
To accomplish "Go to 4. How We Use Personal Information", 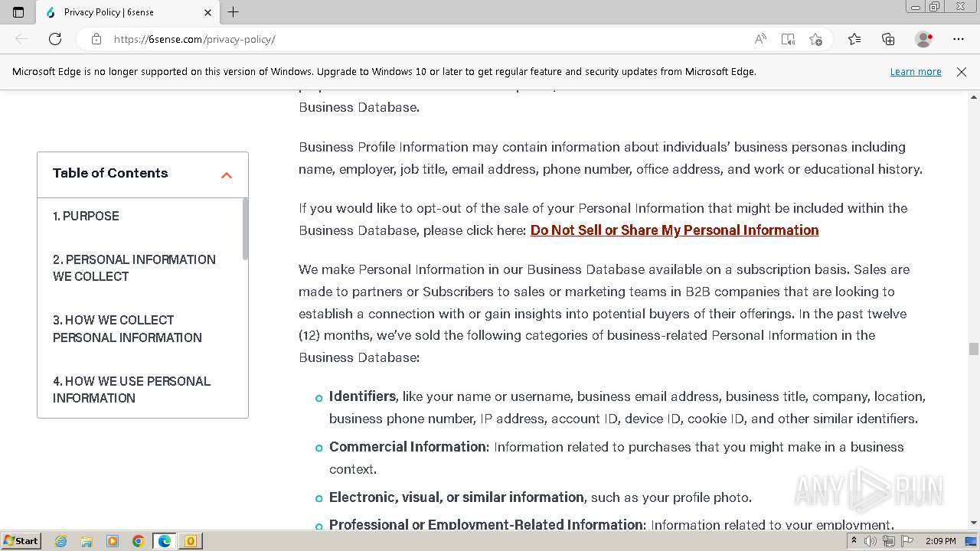I will click(131, 390).
